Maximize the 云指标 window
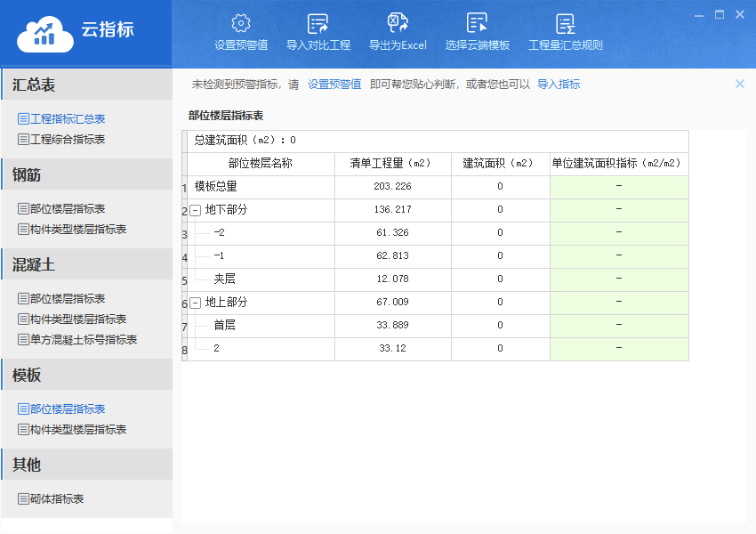This screenshot has width=756, height=534. pyautogui.click(x=720, y=14)
